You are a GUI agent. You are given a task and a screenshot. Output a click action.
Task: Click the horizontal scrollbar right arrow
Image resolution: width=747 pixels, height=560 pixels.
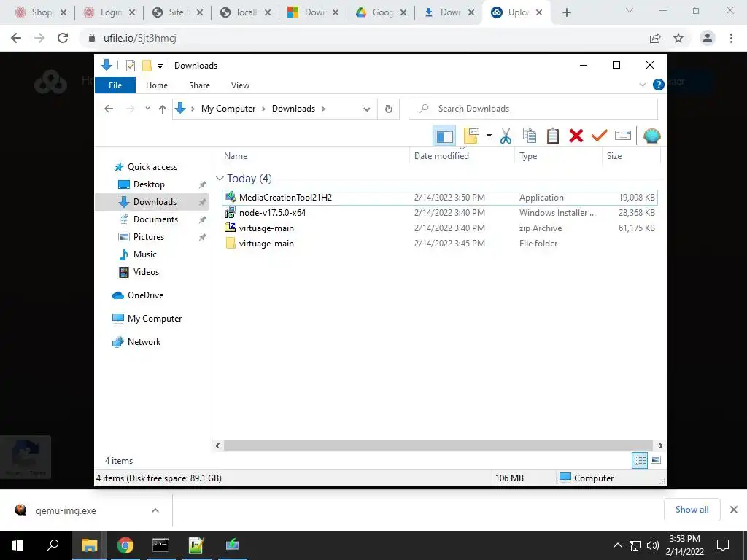point(660,446)
